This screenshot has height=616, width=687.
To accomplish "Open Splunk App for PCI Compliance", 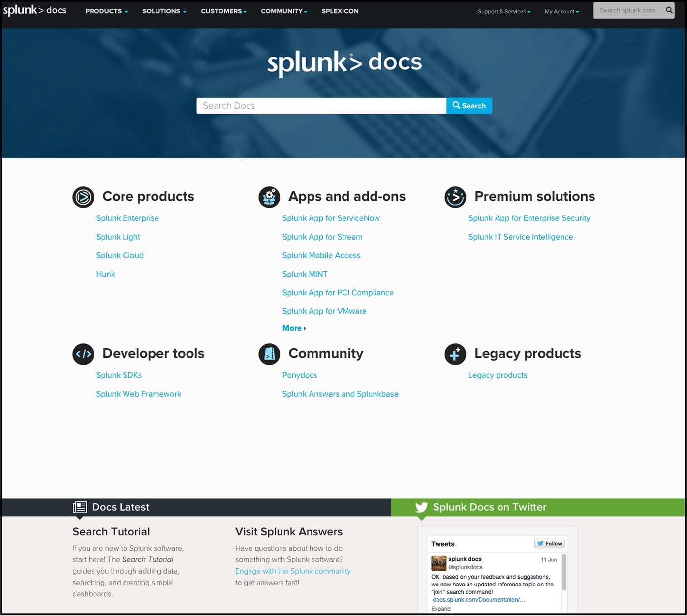I will click(338, 293).
